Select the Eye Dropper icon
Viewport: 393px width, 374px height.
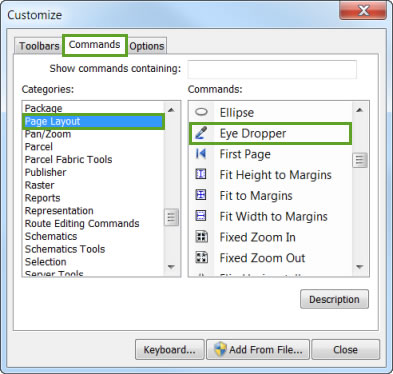click(201, 133)
